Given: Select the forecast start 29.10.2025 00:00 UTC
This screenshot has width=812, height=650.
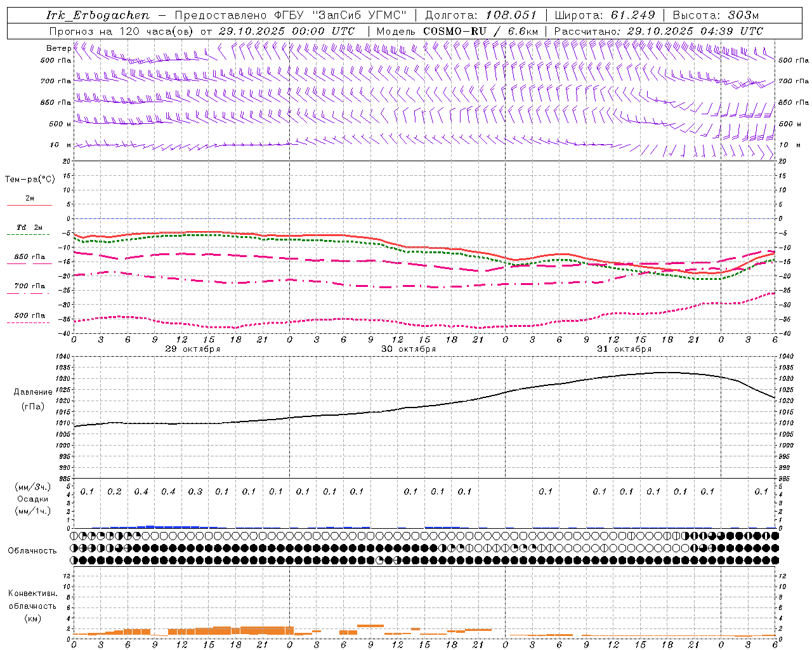Looking at the screenshot, I should point(287,31).
